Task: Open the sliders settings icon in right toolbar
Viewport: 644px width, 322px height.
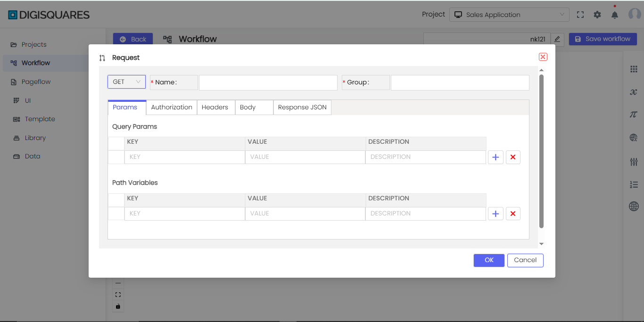Action: coord(634,162)
